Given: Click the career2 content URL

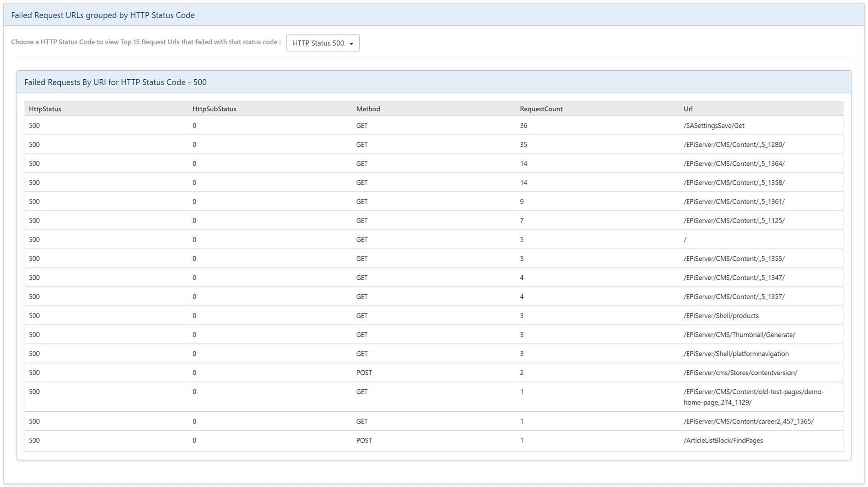Looking at the screenshot, I should (x=748, y=422).
